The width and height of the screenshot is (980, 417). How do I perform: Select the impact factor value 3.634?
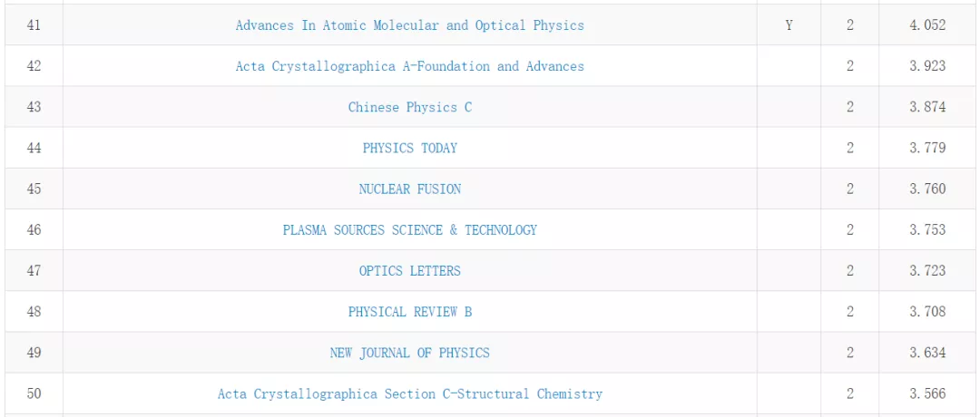click(927, 353)
